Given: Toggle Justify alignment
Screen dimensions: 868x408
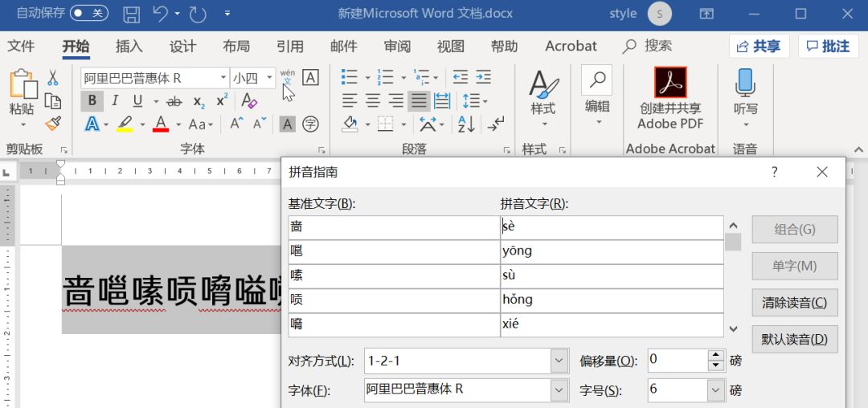Looking at the screenshot, I should coord(419,101).
